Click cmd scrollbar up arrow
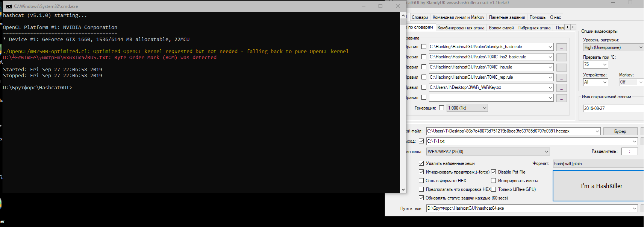Screen dimensions: 644x227 pos(403,16)
